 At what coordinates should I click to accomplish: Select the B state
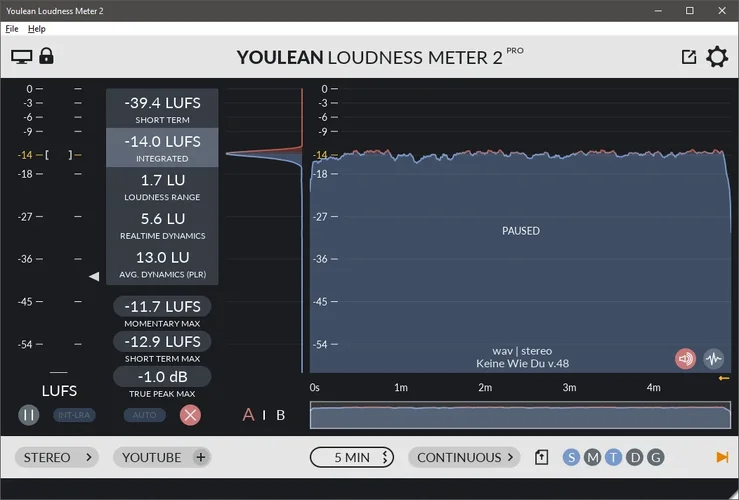pos(280,415)
